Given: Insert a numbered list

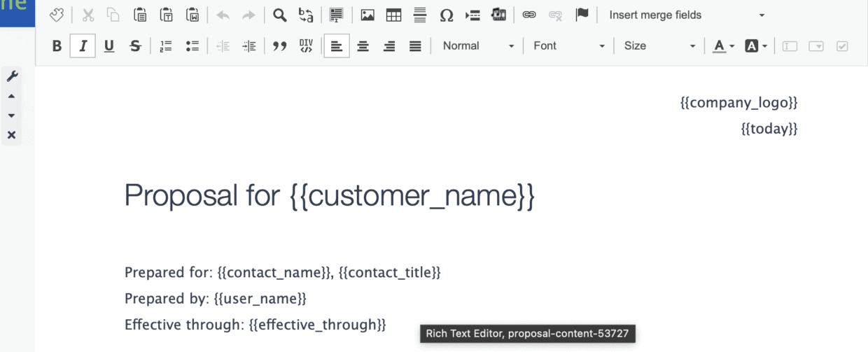Looking at the screenshot, I should tap(166, 46).
